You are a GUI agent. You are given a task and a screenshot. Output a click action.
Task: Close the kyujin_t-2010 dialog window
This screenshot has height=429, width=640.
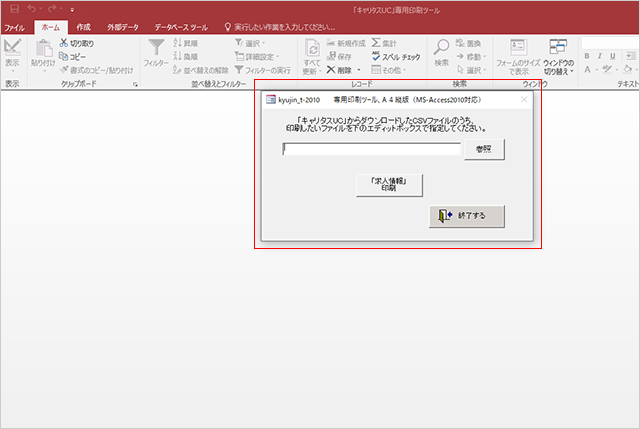click(524, 100)
